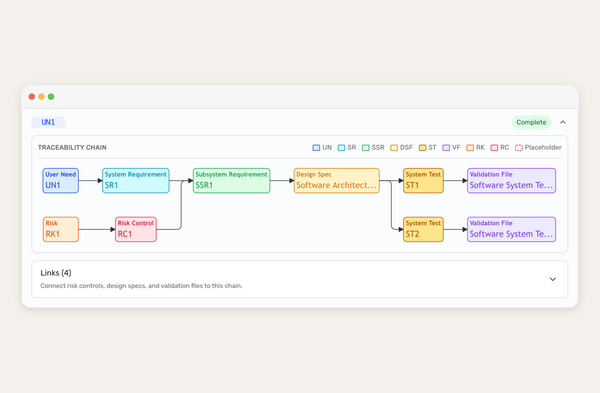
Task: Expand the Links (4) panel chevron
Action: pyautogui.click(x=553, y=279)
